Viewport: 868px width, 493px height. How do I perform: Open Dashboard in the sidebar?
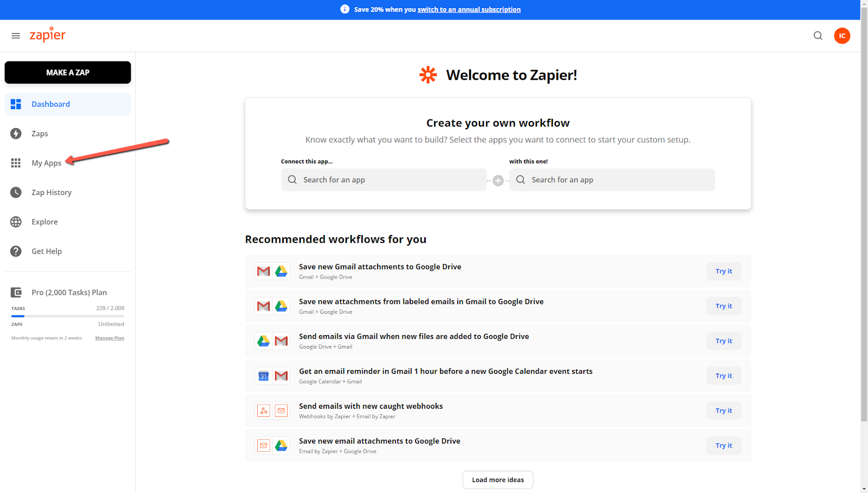click(68, 104)
